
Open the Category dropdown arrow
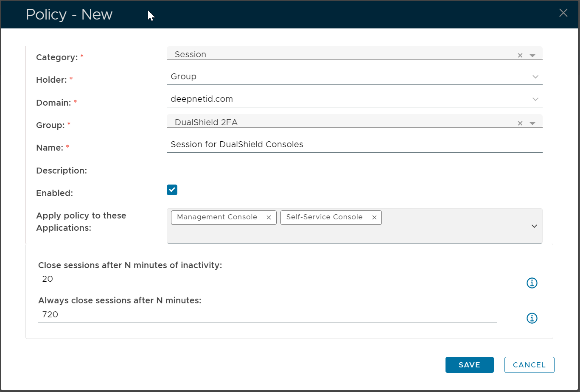click(532, 56)
